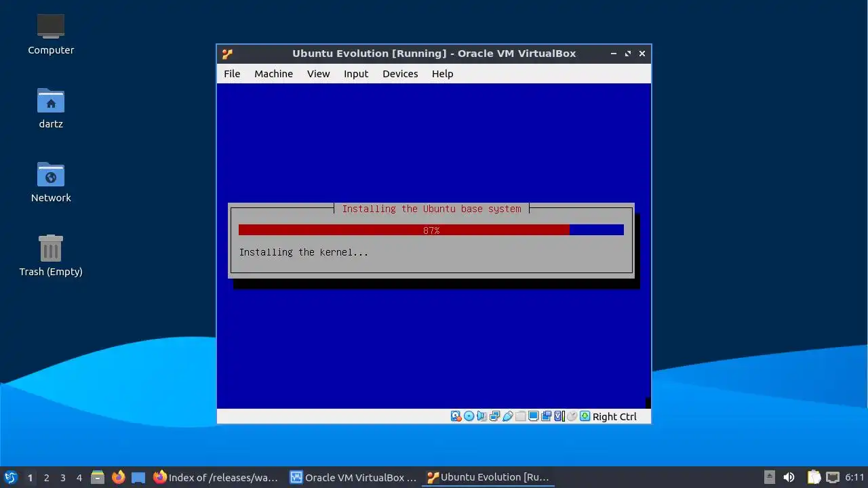Switch to workspace 3
868x488 pixels.
pos(62,477)
